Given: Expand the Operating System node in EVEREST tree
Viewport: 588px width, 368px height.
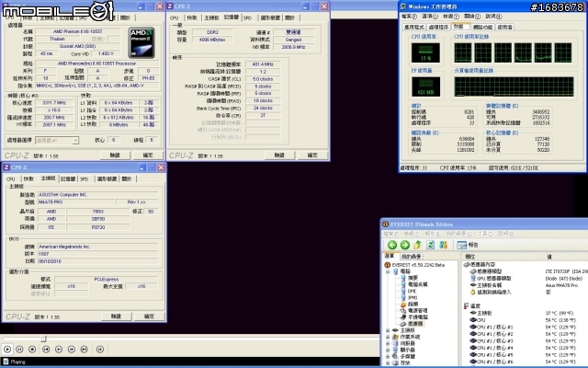Looking at the screenshot, I should (x=388, y=337).
